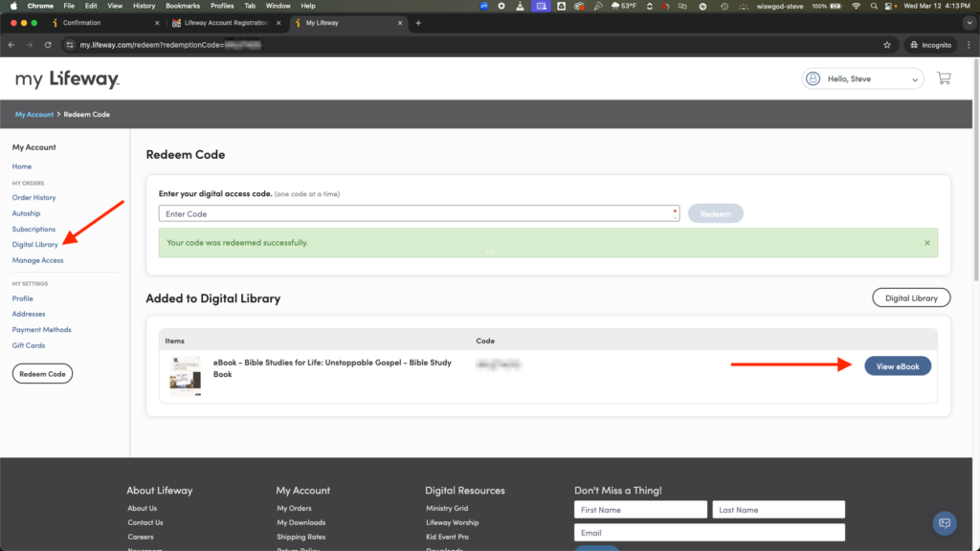Open the Lifeway Worship footer link

click(453, 523)
